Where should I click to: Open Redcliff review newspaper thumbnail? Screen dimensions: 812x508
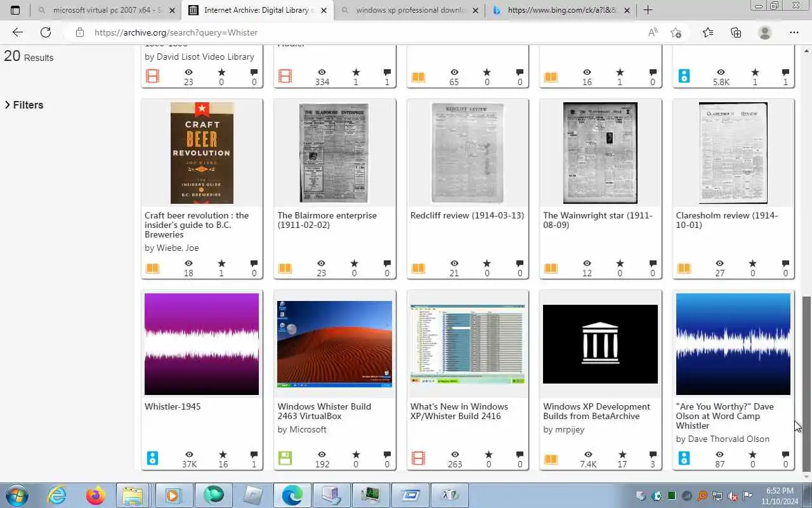click(x=467, y=153)
